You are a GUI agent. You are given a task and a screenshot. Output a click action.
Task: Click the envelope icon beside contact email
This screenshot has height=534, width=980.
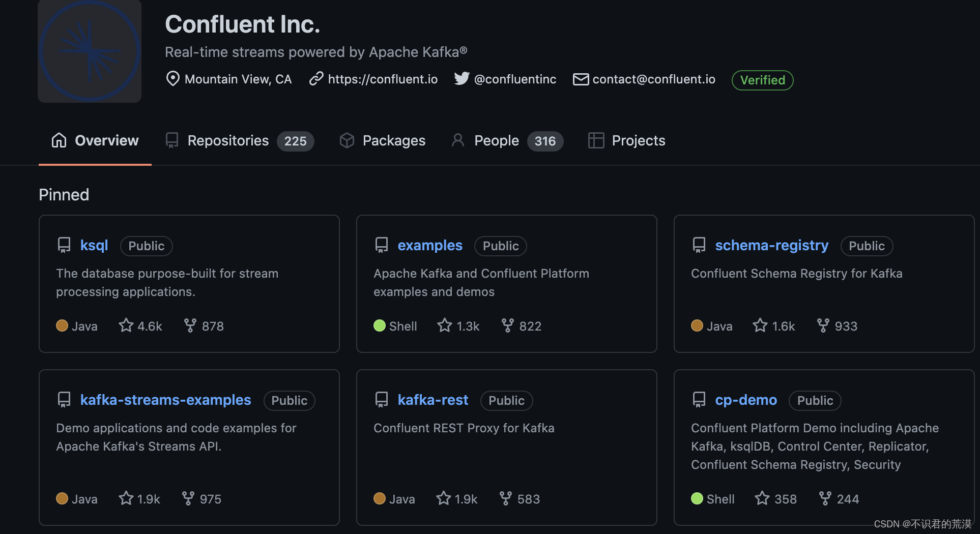click(x=581, y=79)
